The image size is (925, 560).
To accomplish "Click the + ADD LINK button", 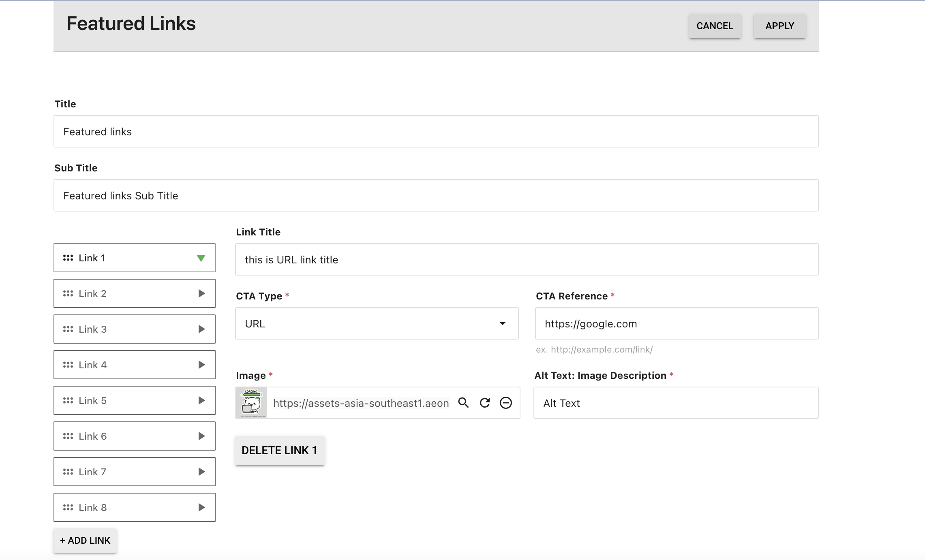I will point(85,541).
